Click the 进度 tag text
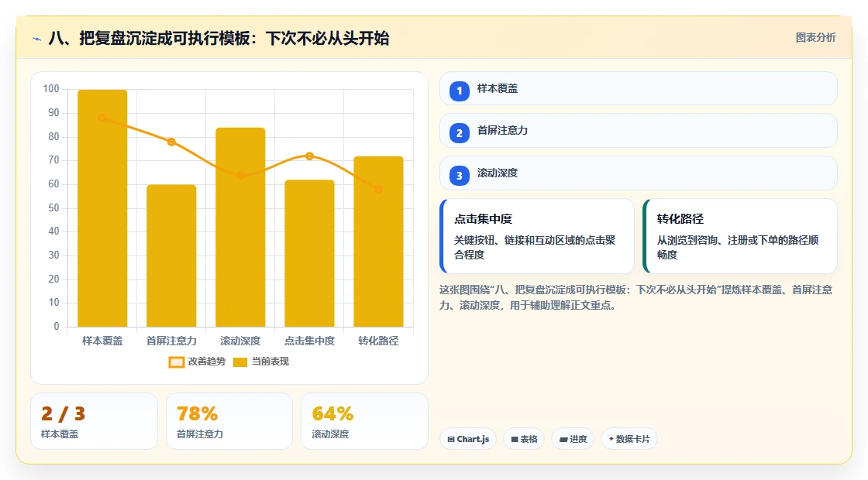Screen dimensions: 868x480 pos(578,439)
